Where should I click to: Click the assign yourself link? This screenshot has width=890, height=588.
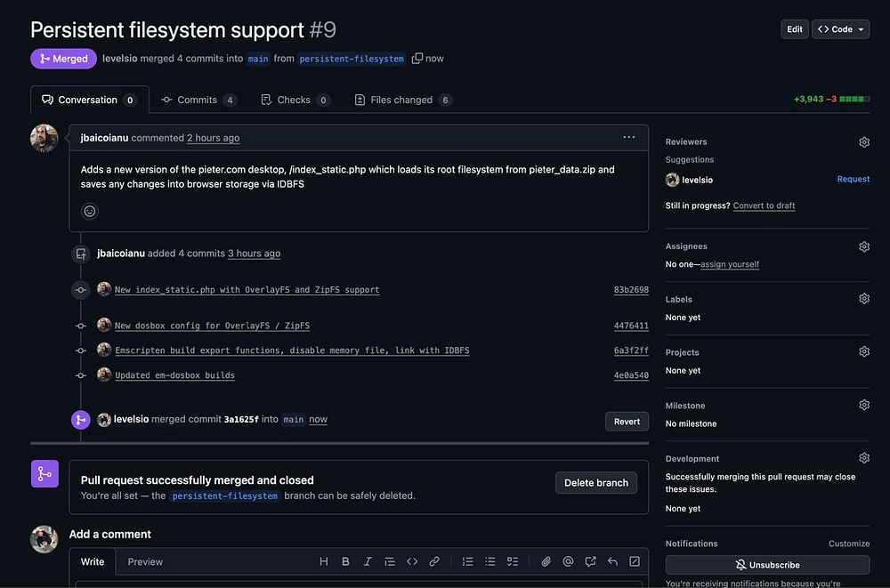730,264
